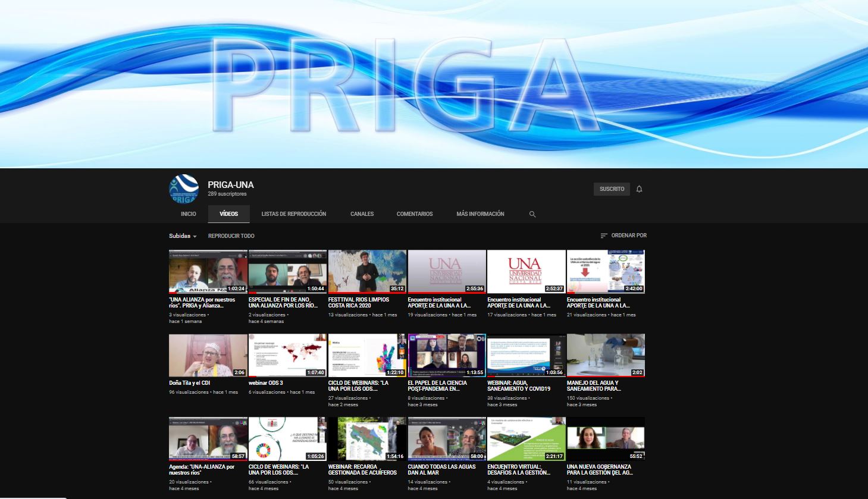Open MANEJO DEL AGUA Y SANEAMIENTO title
The height and width of the screenshot is (499, 868).
click(594, 386)
